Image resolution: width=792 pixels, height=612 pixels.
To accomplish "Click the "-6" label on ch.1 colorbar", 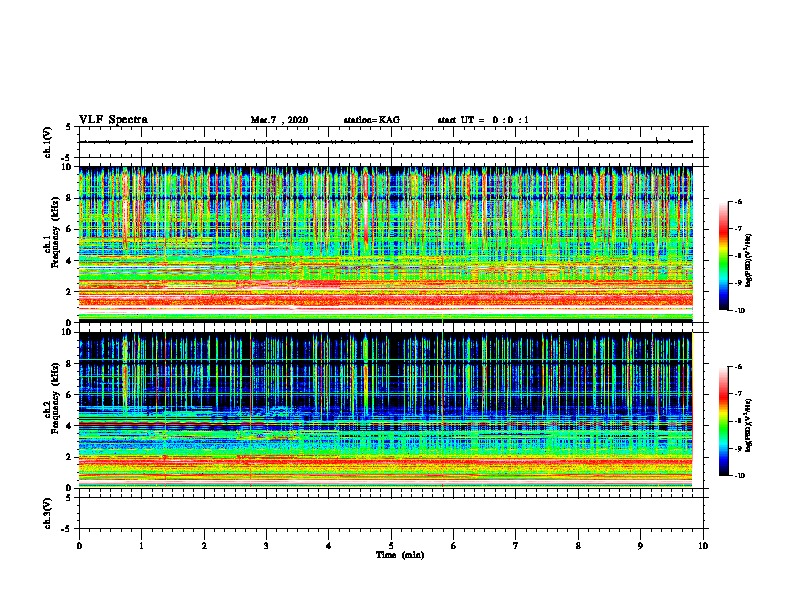I will point(738,202).
